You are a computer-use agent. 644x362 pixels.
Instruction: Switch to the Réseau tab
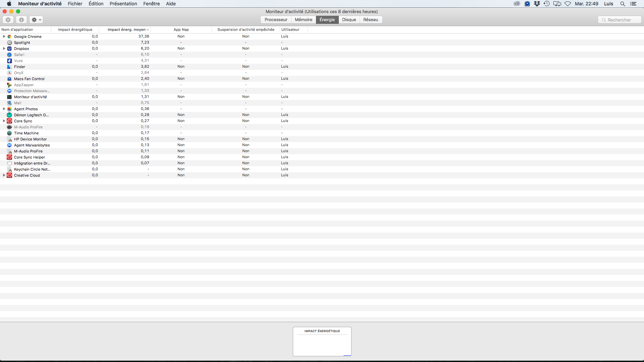pos(371,20)
